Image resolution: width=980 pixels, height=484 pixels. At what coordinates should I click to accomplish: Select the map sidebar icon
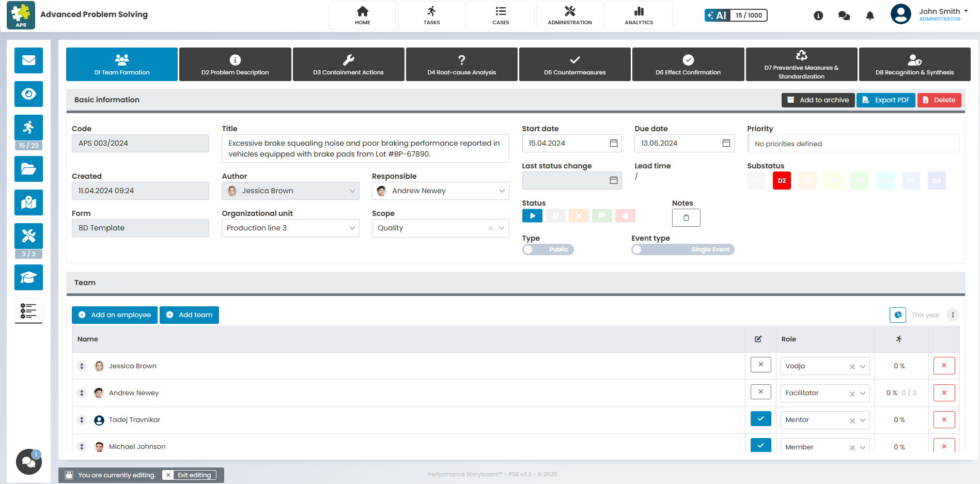(x=28, y=202)
